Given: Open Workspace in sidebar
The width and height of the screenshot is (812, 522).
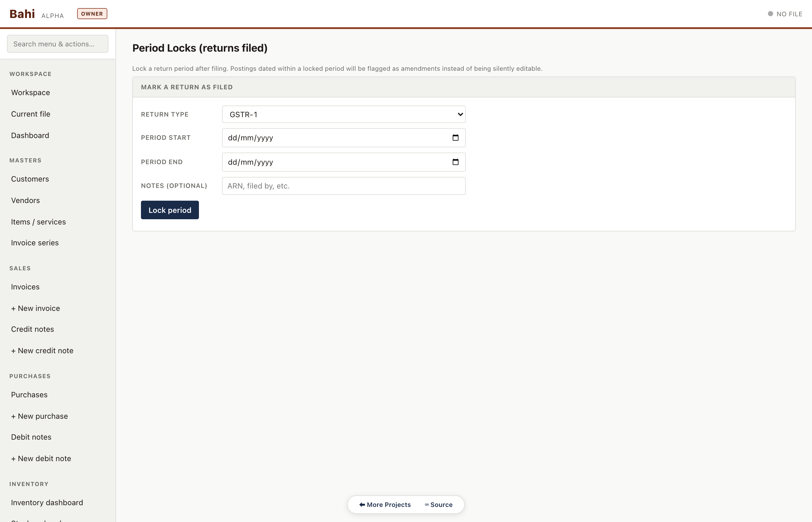Looking at the screenshot, I should coord(30,93).
